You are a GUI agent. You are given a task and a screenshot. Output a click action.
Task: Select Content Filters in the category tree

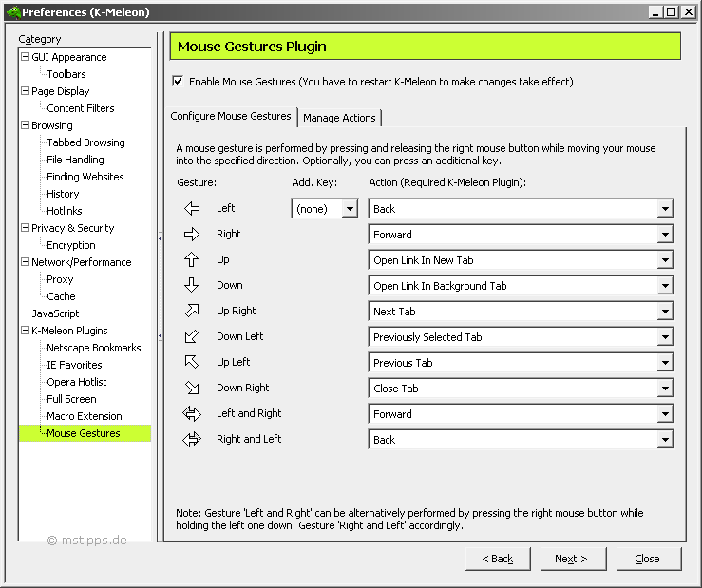81,108
